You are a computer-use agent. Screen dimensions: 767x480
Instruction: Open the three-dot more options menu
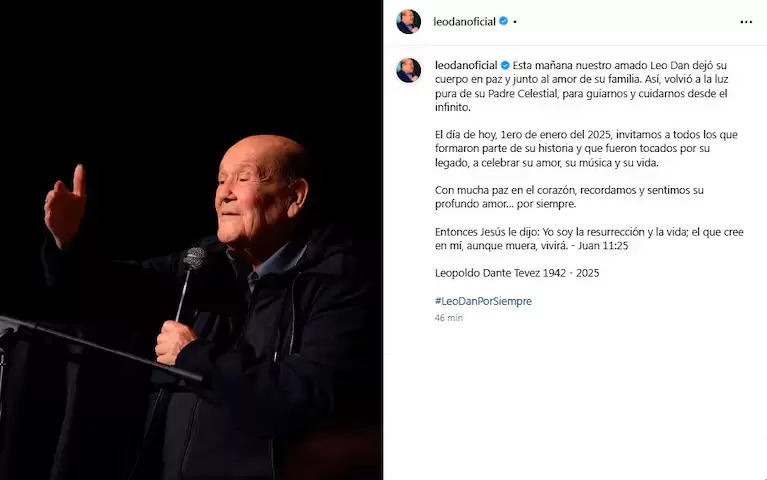pyautogui.click(x=746, y=22)
